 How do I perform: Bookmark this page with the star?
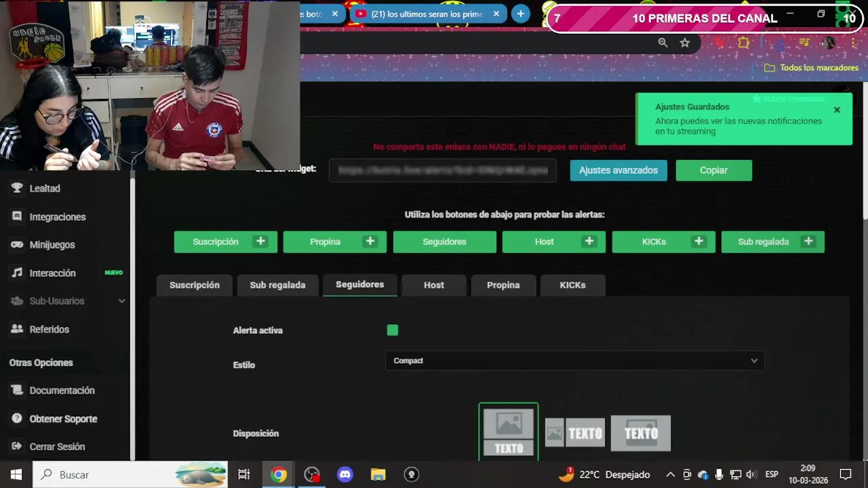pos(685,43)
